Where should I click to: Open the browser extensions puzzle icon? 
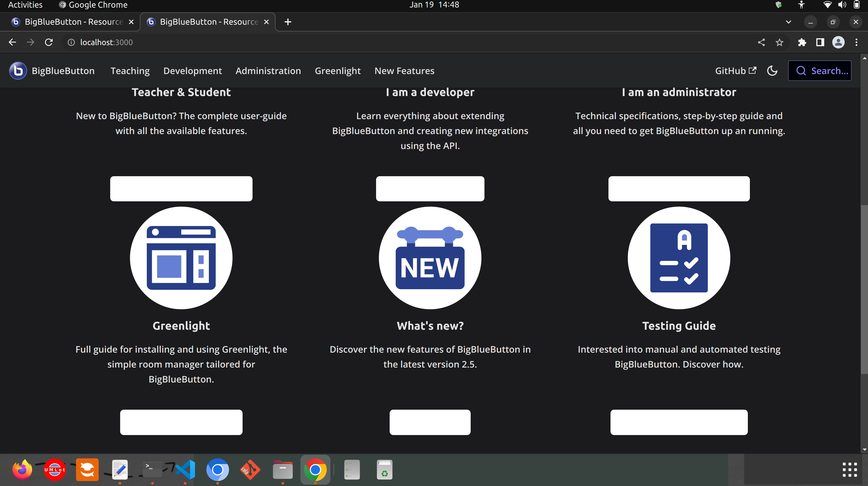point(802,42)
